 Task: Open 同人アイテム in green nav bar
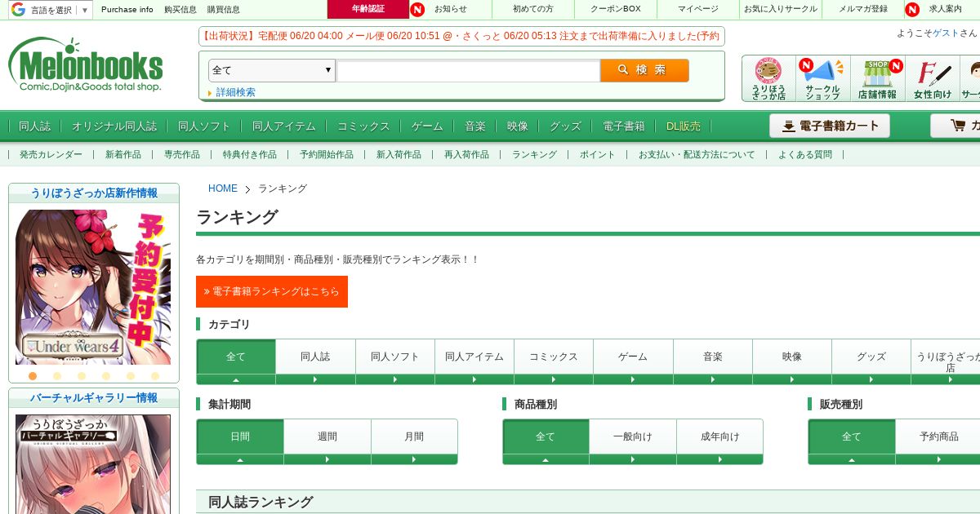284,126
